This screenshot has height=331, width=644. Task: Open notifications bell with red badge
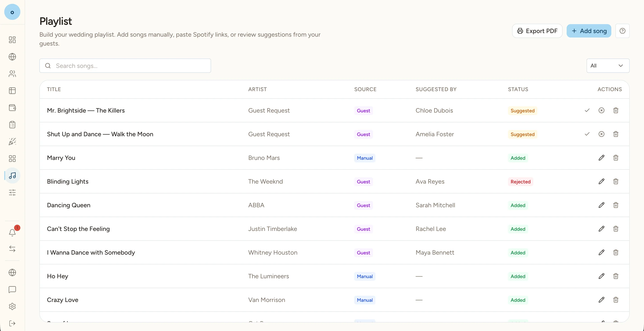[x=12, y=233]
